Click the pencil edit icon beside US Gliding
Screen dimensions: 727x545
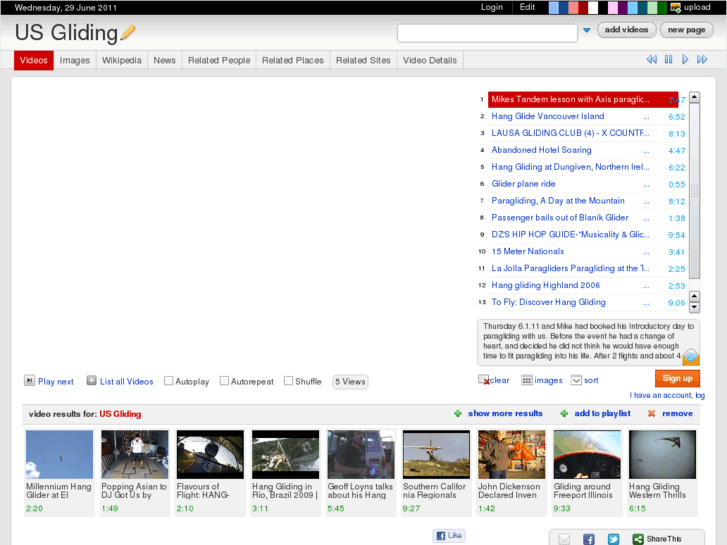point(128,32)
